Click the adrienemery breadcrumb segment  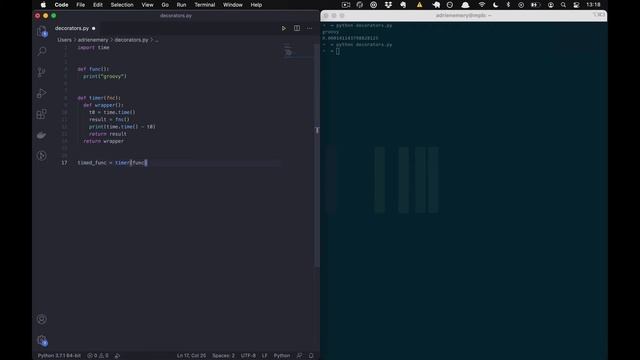[93, 40]
